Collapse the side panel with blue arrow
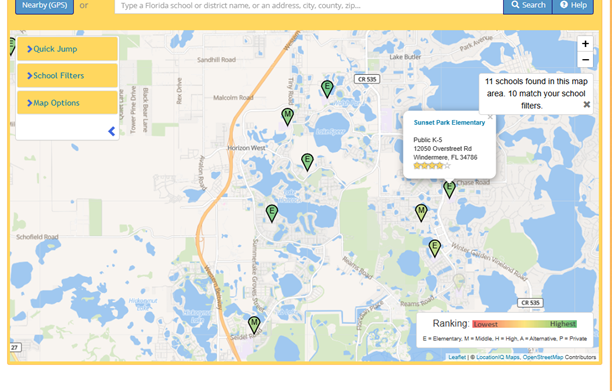The width and height of the screenshot is (612, 391). pos(112,132)
